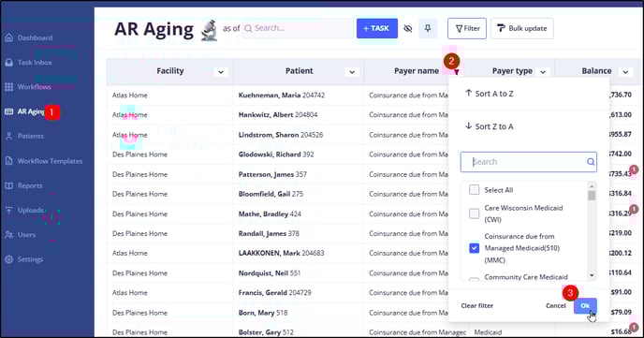The width and height of the screenshot is (644, 338).
Task: Go to Workflows page
Action: coord(34,87)
